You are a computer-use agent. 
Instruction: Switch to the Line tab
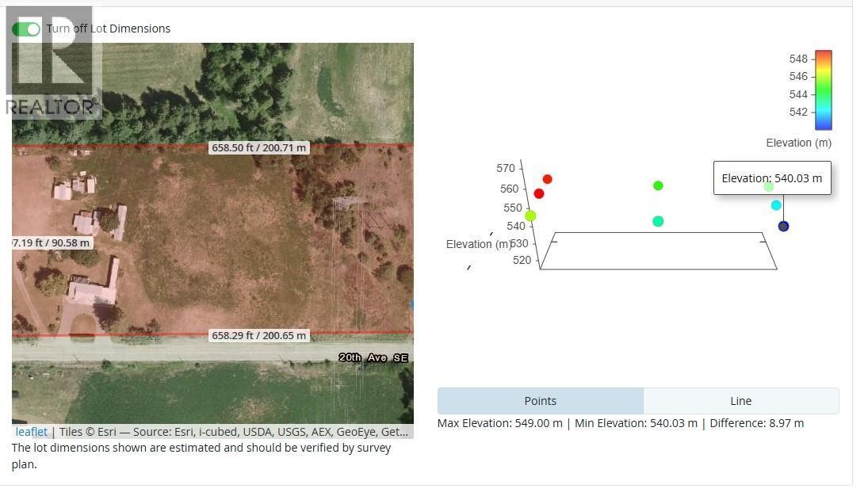740,401
